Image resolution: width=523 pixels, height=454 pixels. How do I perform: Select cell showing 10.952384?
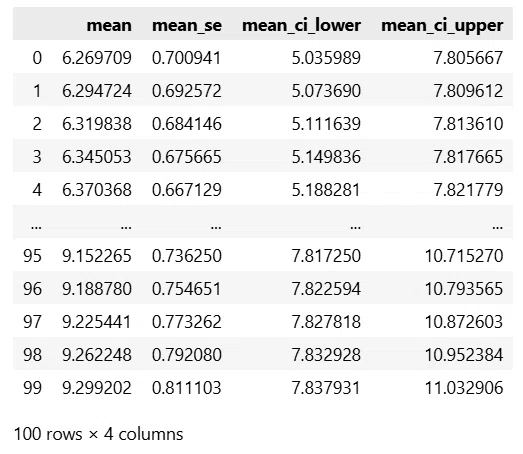pos(464,355)
